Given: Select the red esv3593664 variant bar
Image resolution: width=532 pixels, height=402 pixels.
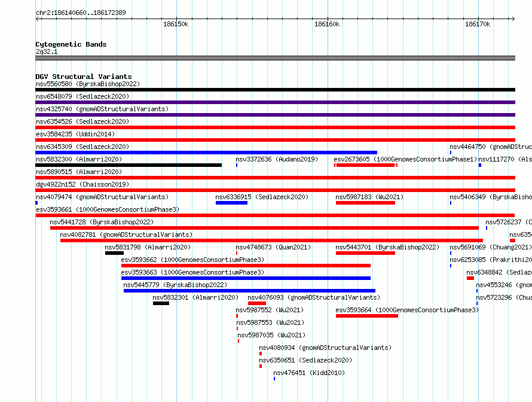Looking at the screenshot, I should [367, 316].
